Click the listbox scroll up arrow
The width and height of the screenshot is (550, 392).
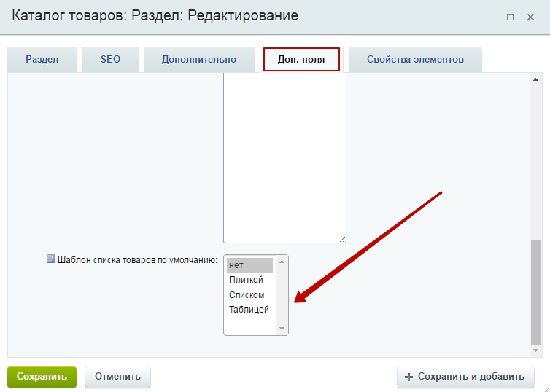282,262
